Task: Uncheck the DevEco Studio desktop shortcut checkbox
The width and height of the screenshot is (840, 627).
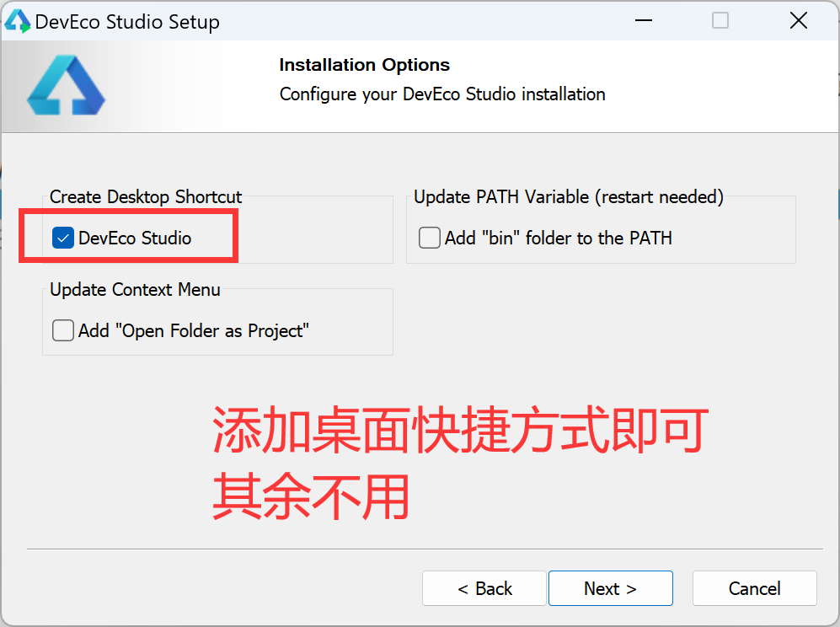Action: pyautogui.click(x=63, y=238)
